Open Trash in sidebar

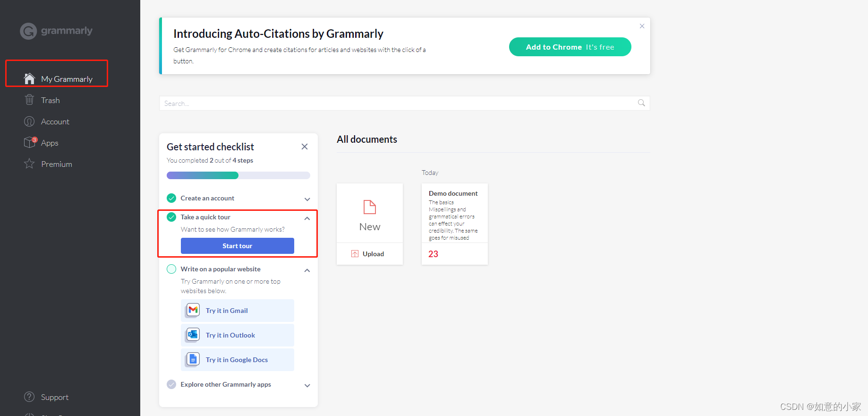(51, 100)
